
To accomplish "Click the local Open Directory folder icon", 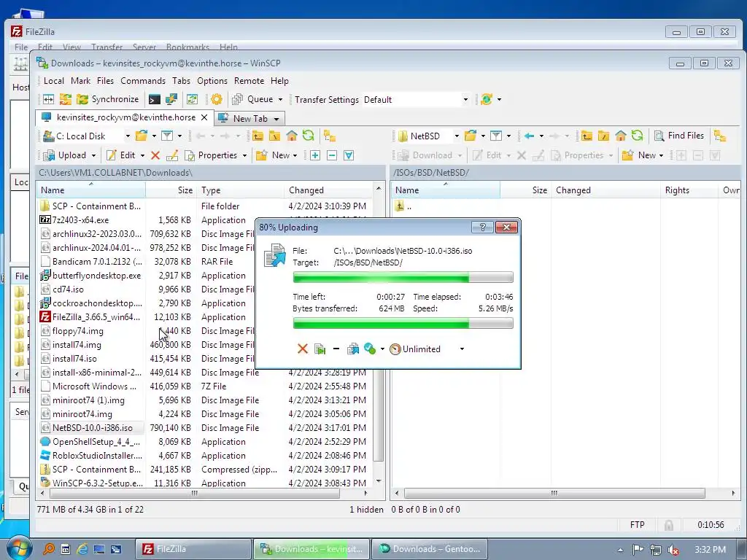I will point(142,136).
